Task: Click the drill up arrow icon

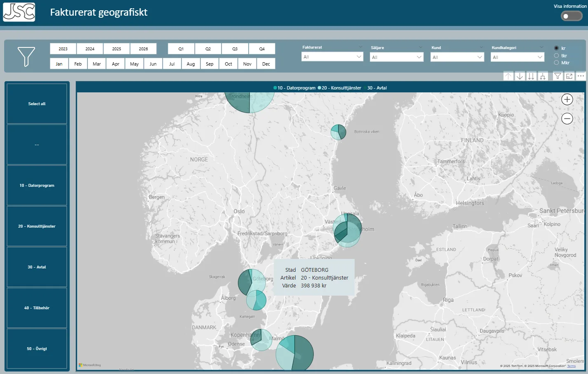Action: click(x=508, y=76)
